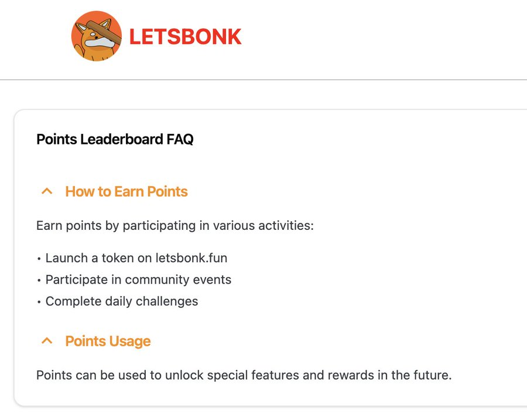Click the 'Points can be used to unlock' sentence
Viewport: 527px width, 420px height.
point(244,375)
